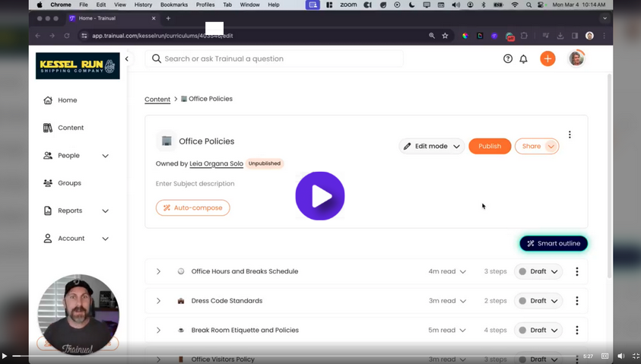
Task: Open Chrome's extensions puzzle icon
Action: pos(524,36)
